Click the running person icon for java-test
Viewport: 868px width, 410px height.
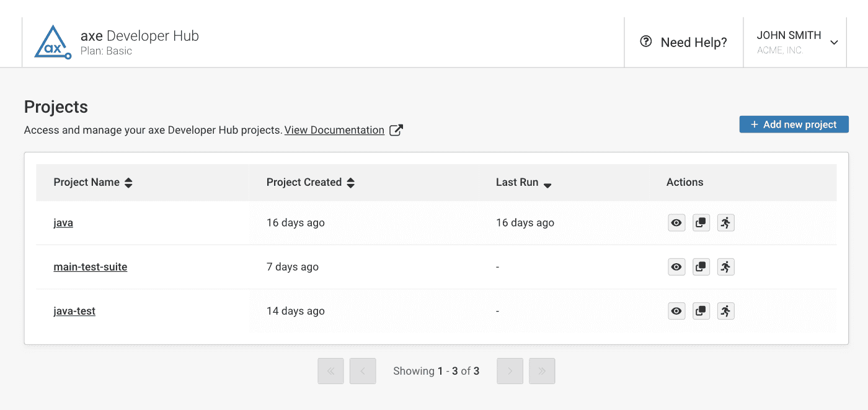[x=725, y=311]
